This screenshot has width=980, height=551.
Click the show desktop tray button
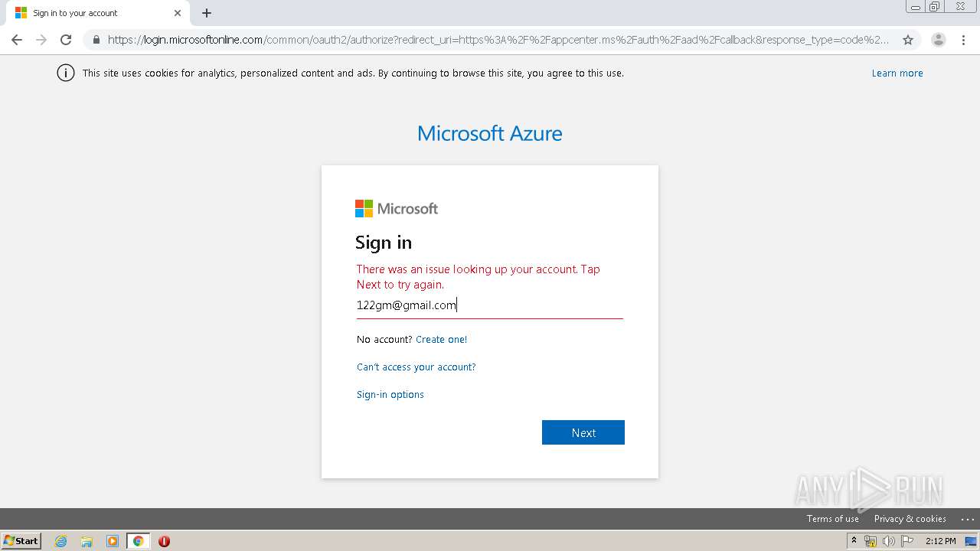click(972, 541)
